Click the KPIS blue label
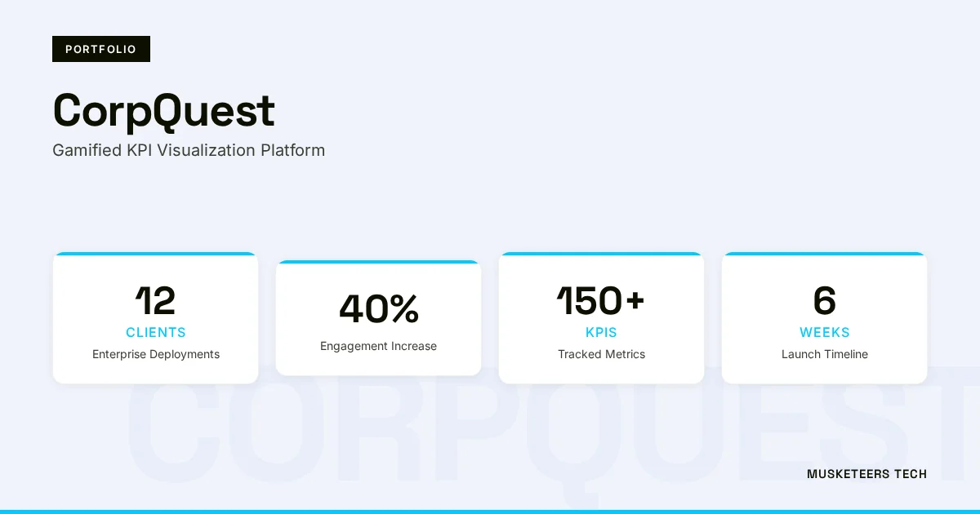Image resolution: width=980 pixels, height=514 pixels. (x=601, y=332)
